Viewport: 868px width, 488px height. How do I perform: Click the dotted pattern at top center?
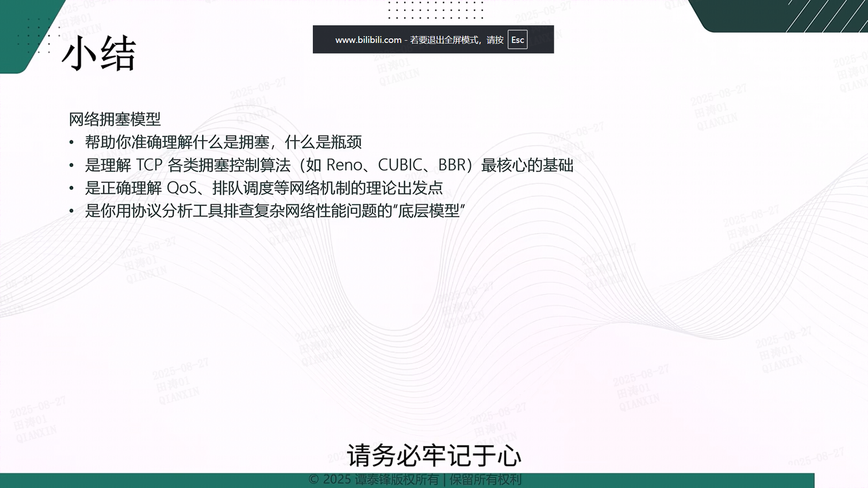(x=435, y=10)
